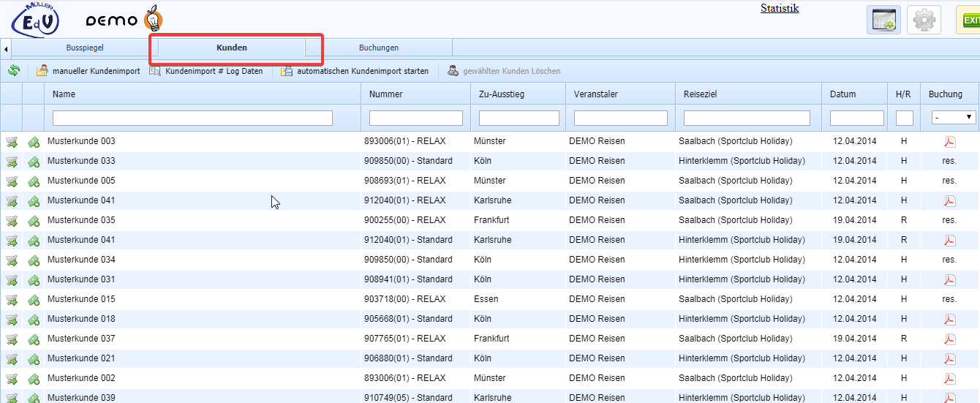Image resolution: width=980 pixels, height=403 pixels.
Task: Open the Buchung filter dropdown
Action: coord(953,117)
